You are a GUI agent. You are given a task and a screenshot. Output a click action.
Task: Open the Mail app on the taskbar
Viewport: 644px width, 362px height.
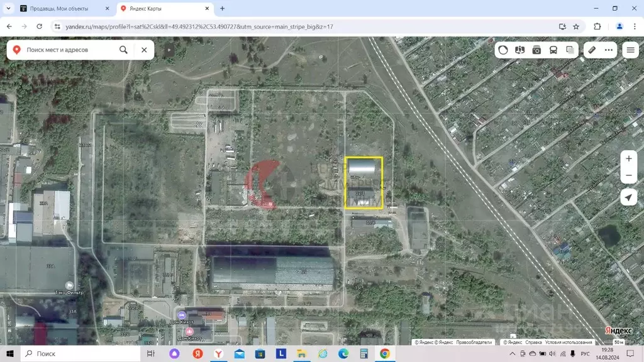[x=240, y=353]
